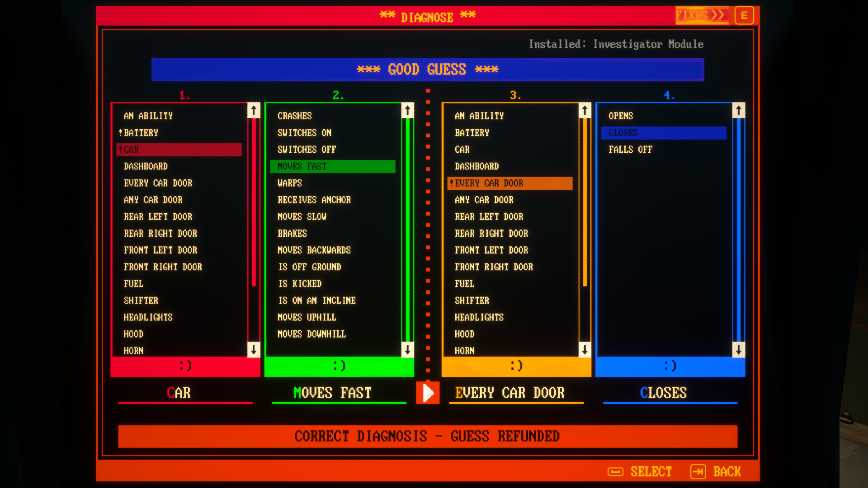Select IS KICKED in column 2
This screenshot has height=488, width=868.
pos(300,284)
